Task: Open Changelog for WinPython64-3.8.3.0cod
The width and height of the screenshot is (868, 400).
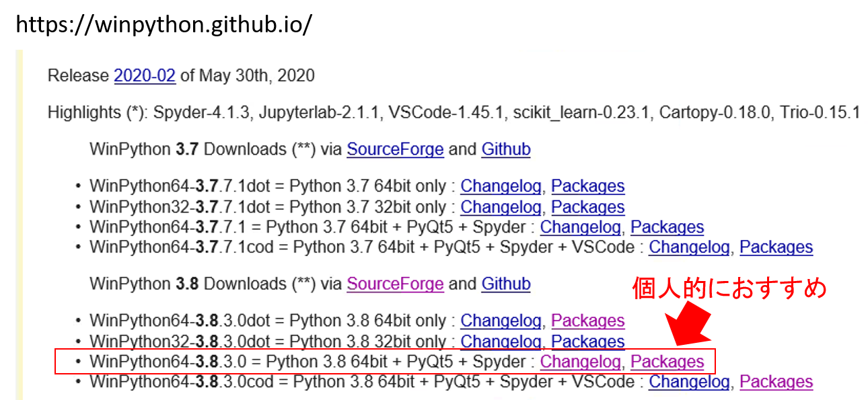Action: [x=689, y=382]
